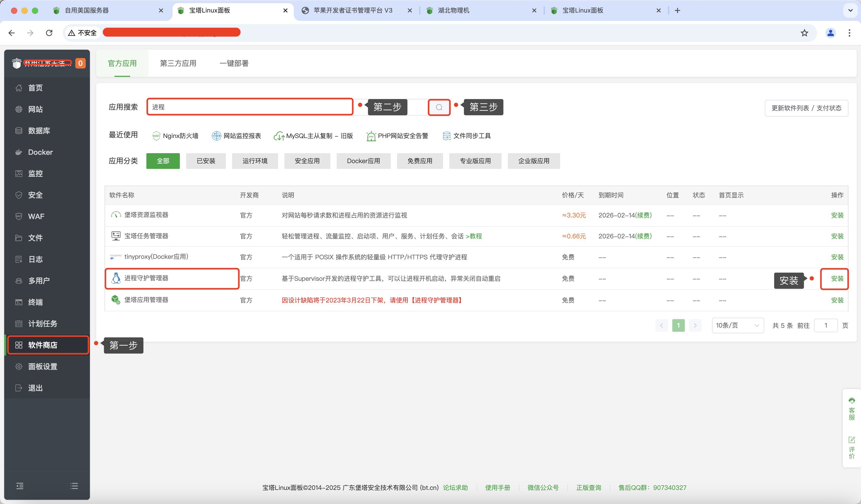Open 客服 floating support widget
Screen dimensions: 861x504
[852, 409]
